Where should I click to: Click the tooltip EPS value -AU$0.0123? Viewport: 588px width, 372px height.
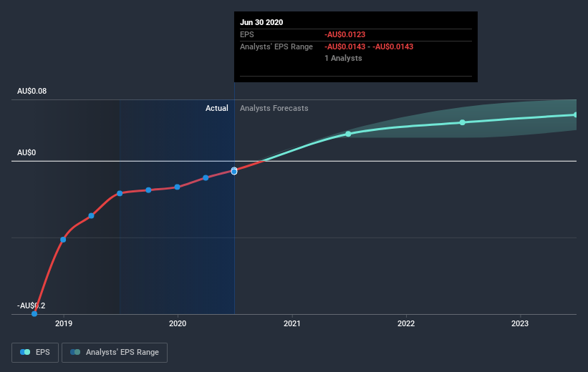345,34
